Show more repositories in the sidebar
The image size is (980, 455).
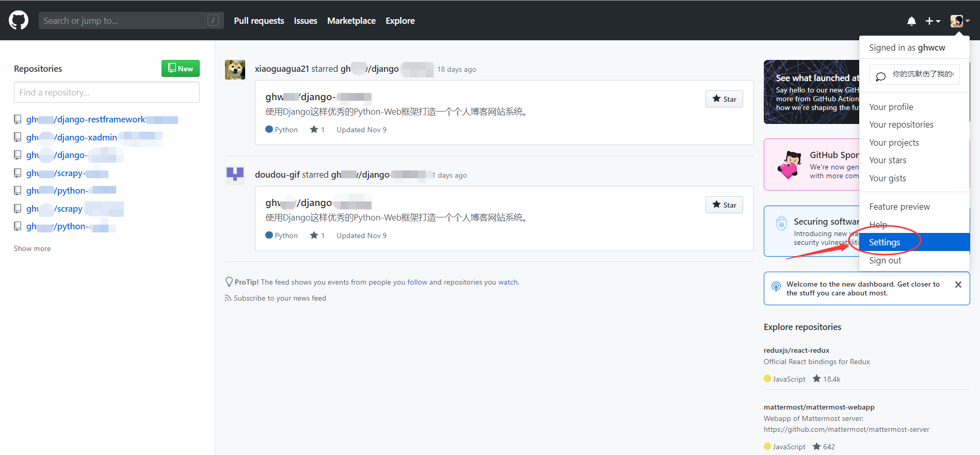32,248
